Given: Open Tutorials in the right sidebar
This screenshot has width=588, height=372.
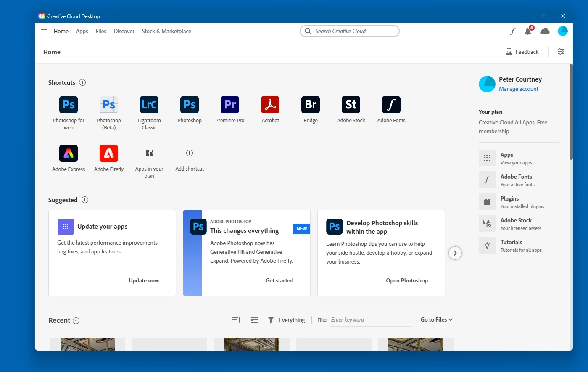Looking at the screenshot, I should [519, 246].
